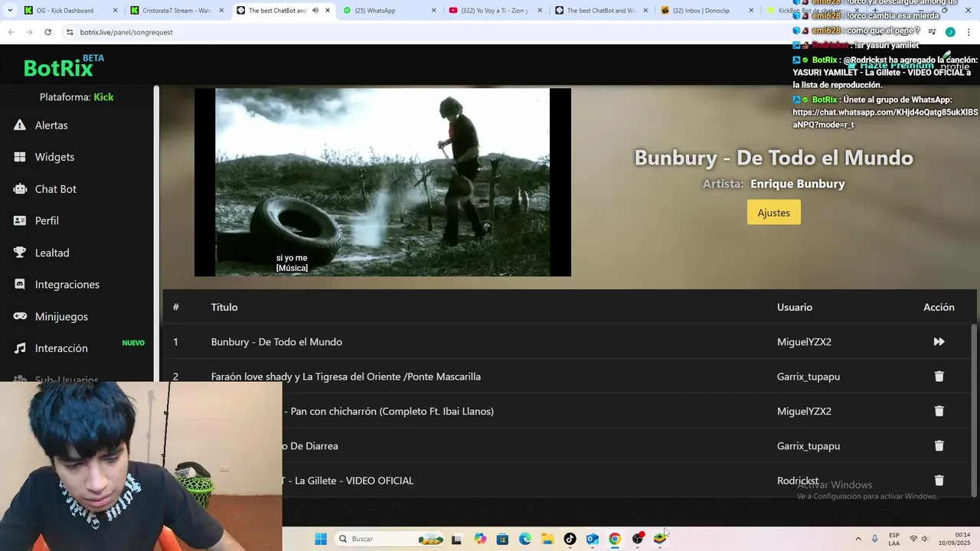The height and width of the screenshot is (551, 980).
Task: Close the active BotRix tab
Action: pyautogui.click(x=328, y=11)
